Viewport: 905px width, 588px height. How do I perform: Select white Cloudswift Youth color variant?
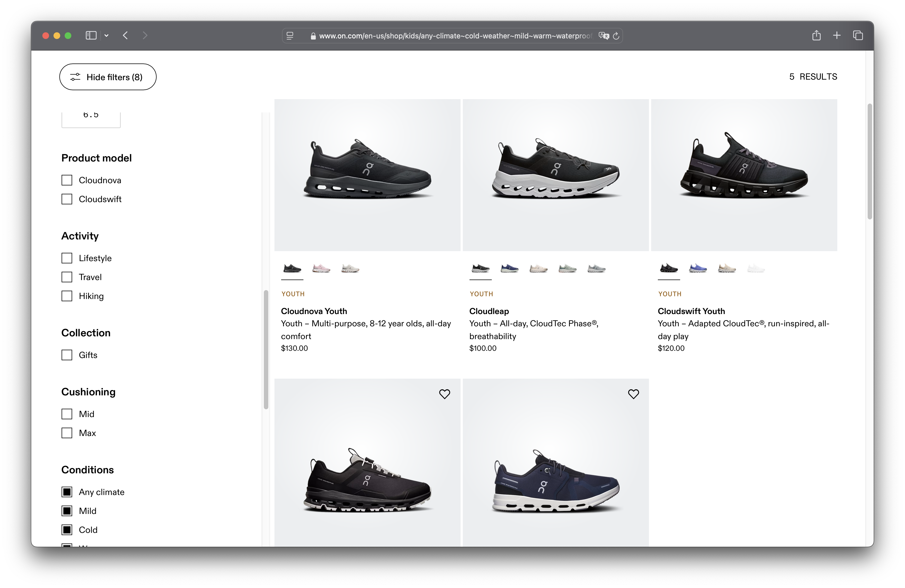click(x=756, y=269)
